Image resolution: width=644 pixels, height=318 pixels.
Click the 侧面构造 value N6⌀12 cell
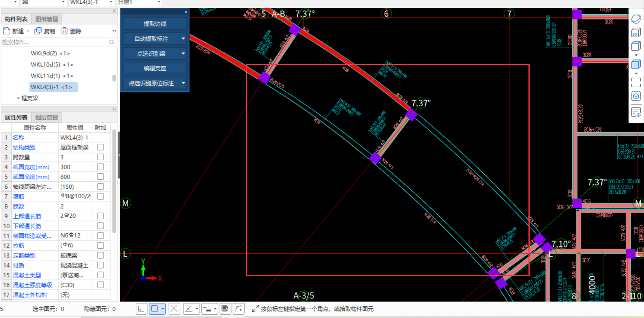pos(75,236)
